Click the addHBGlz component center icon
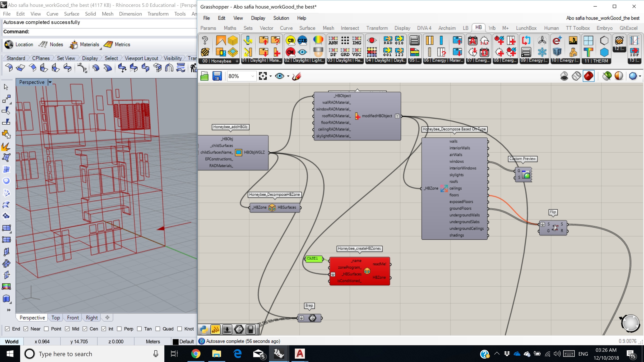The height and width of the screenshot is (362, 644). pyautogui.click(x=239, y=152)
